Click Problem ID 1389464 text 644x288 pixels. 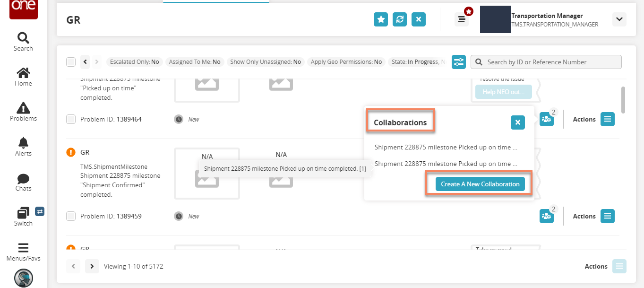111,120
